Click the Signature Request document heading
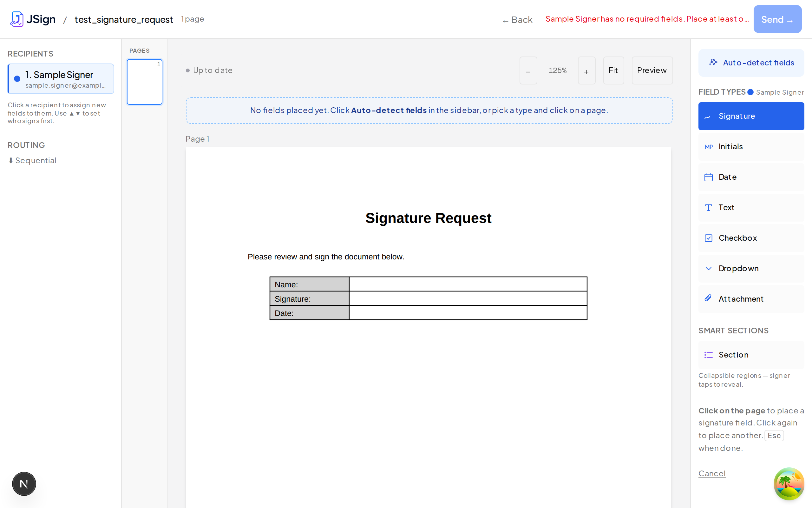 tap(428, 218)
